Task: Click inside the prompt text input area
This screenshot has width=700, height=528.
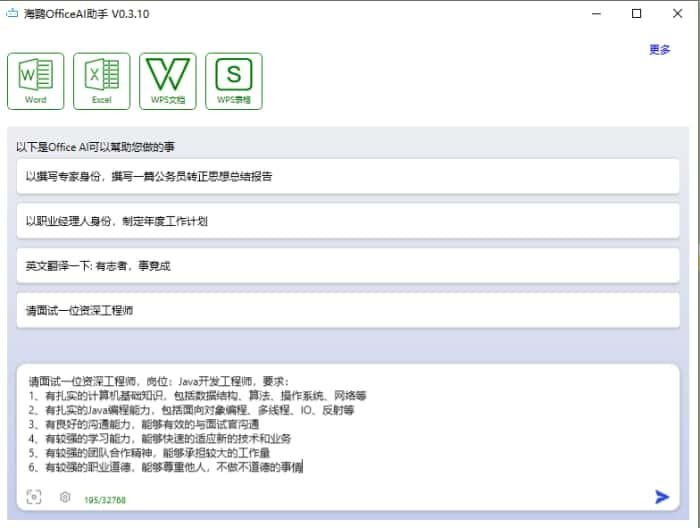Action: (348, 437)
